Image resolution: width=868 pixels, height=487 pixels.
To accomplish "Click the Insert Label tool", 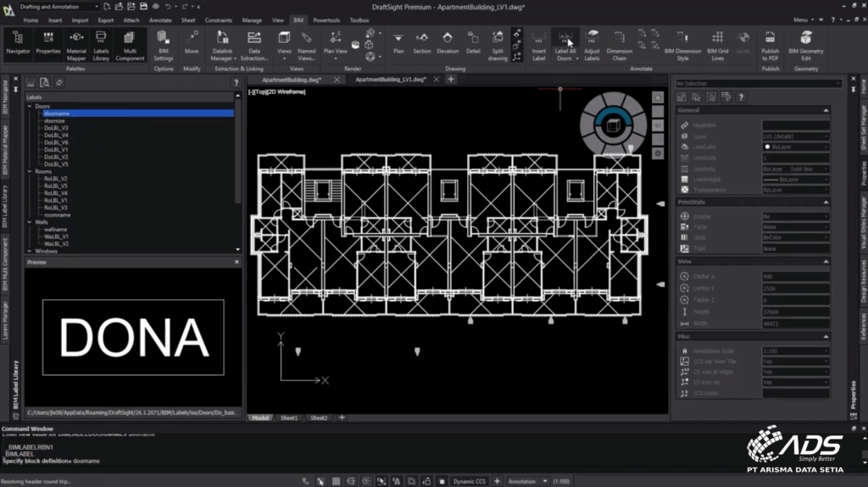I will tap(538, 46).
